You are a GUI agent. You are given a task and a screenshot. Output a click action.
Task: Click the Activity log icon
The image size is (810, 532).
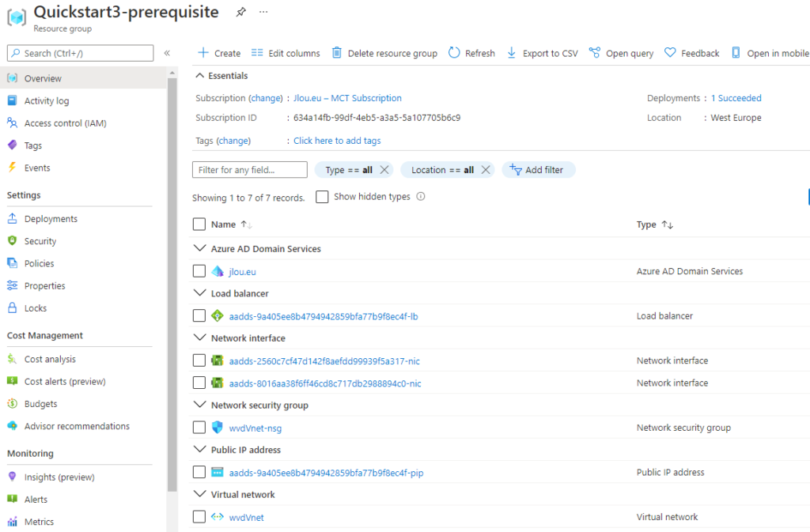[13, 100]
